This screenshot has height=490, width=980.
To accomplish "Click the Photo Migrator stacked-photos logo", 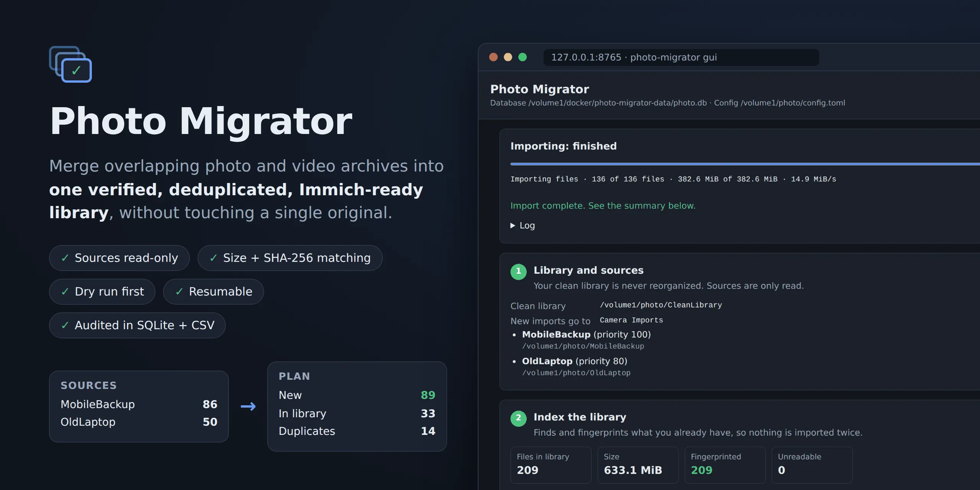I will pos(70,64).
